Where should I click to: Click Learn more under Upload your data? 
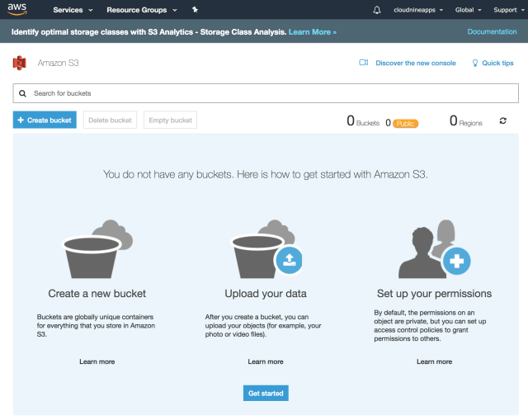(266, 361)
